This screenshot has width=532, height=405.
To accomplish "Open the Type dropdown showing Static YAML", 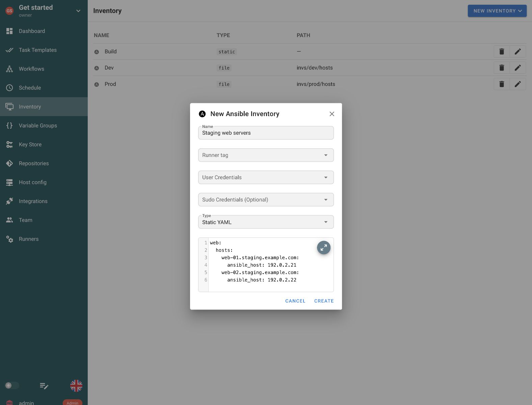I will (266, 222).
